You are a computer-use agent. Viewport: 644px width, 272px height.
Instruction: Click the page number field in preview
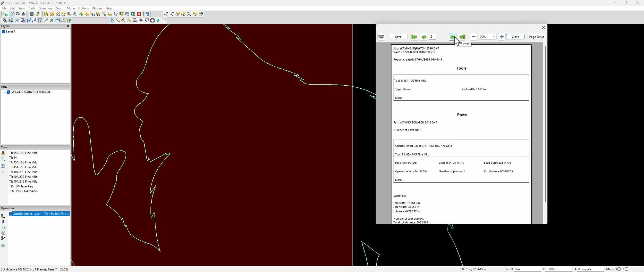(433, 37)
